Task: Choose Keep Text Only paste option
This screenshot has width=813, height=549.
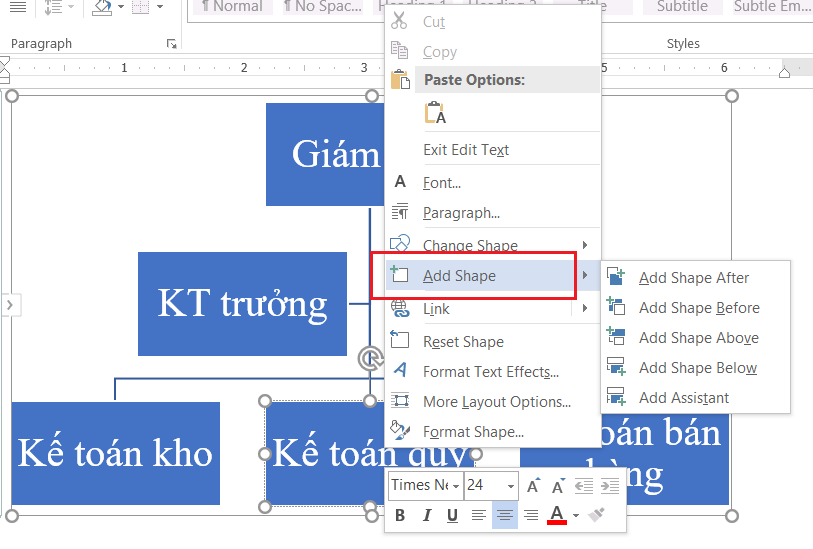Action: 435,112
